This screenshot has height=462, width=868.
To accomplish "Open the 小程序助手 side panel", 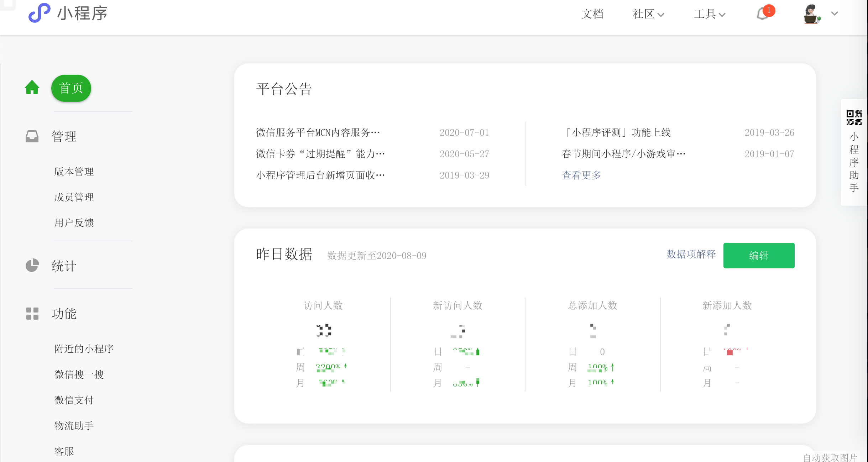I will tap(854, 152).
